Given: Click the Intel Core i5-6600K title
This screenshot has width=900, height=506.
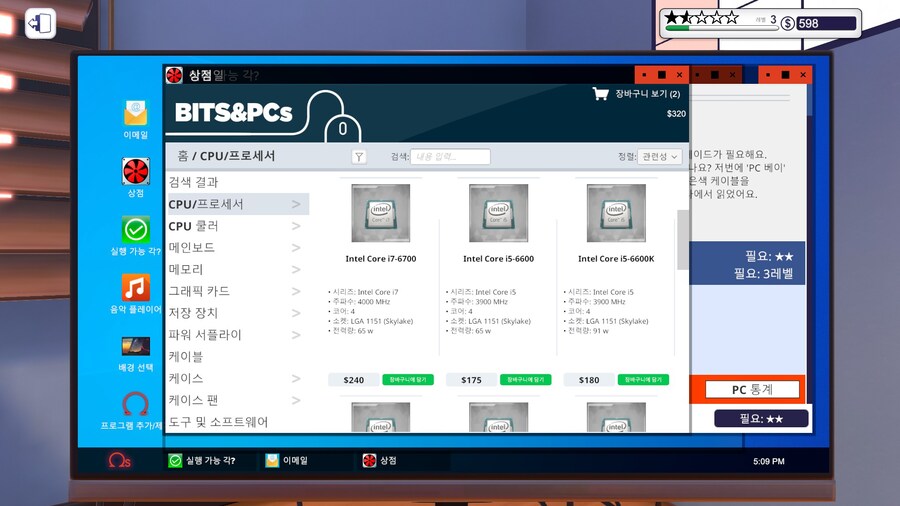Looking at the screenshot, I should click(x=616, y=259).
